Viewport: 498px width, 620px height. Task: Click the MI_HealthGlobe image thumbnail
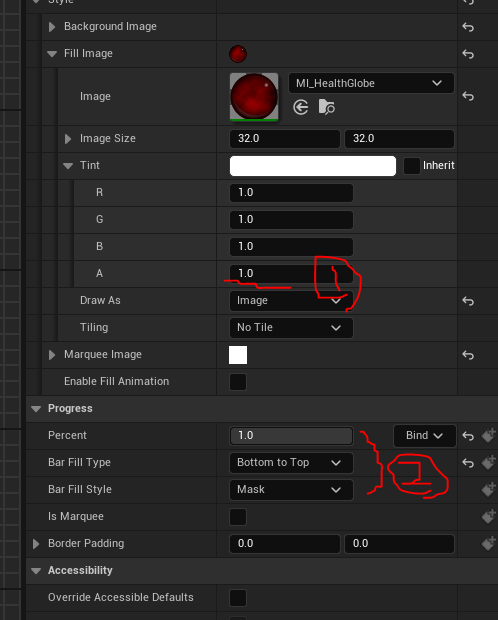254,96
